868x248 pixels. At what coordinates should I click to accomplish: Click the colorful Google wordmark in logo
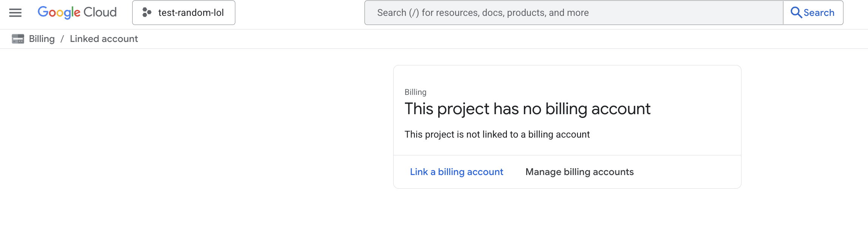click(59, 12)
